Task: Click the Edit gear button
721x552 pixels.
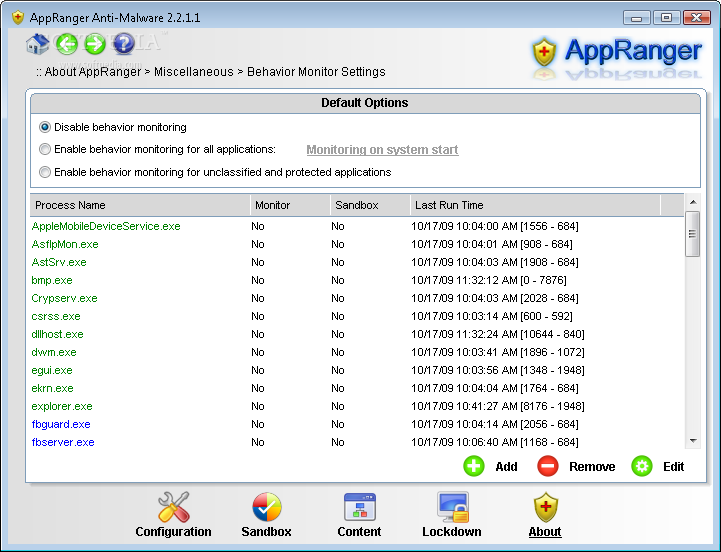Action: pos(642,466)
